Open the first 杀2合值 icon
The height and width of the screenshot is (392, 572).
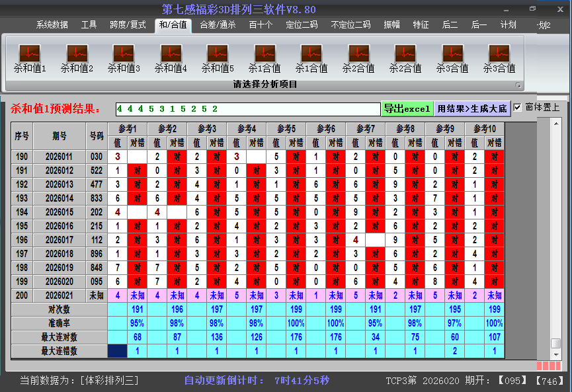click(358, 56)
